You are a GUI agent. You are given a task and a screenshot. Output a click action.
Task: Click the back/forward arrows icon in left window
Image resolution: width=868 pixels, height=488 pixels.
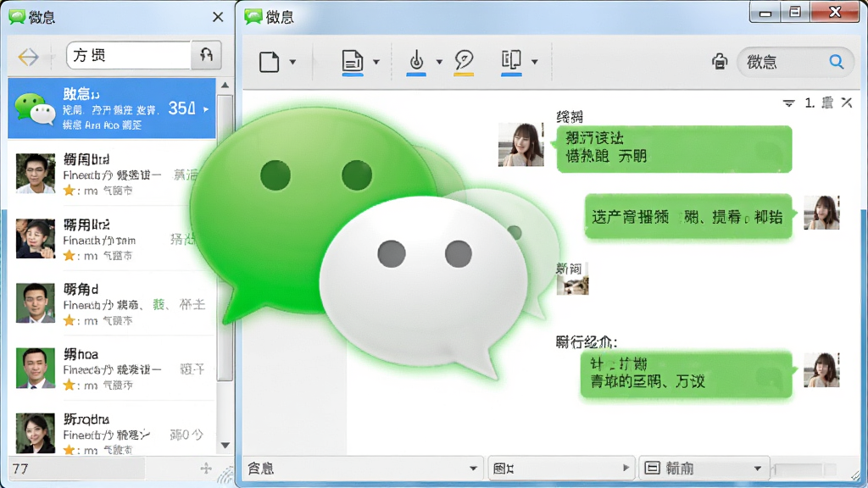28,57
